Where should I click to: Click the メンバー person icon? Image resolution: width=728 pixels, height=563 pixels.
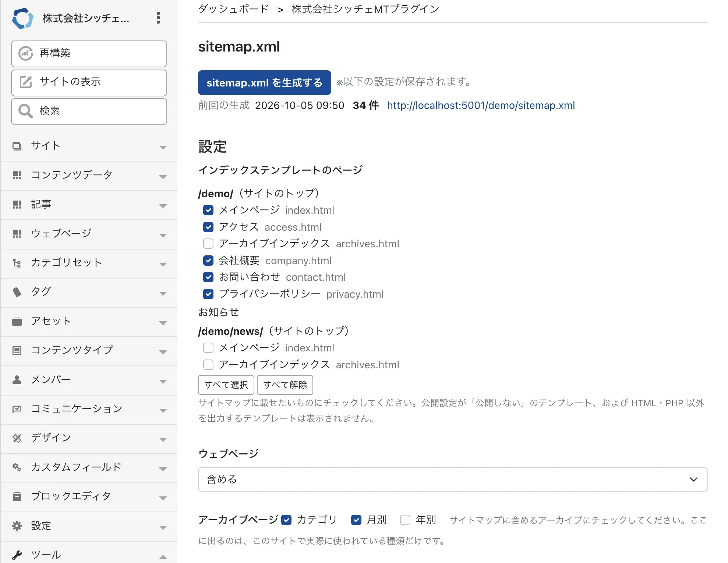tap(17, 380)
